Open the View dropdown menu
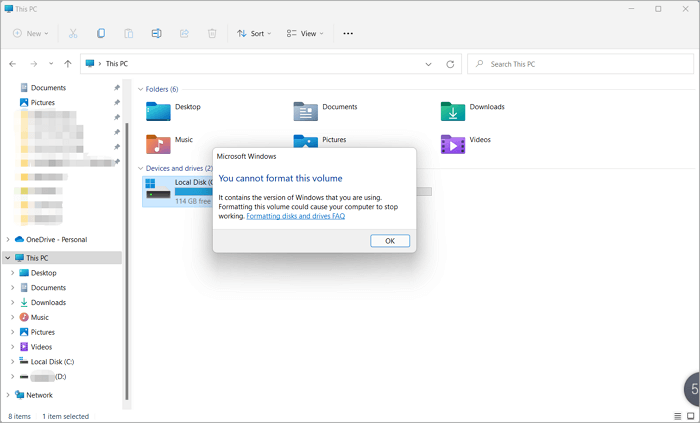The width and height of the screenshot is (700, 423). pos(304,33)
